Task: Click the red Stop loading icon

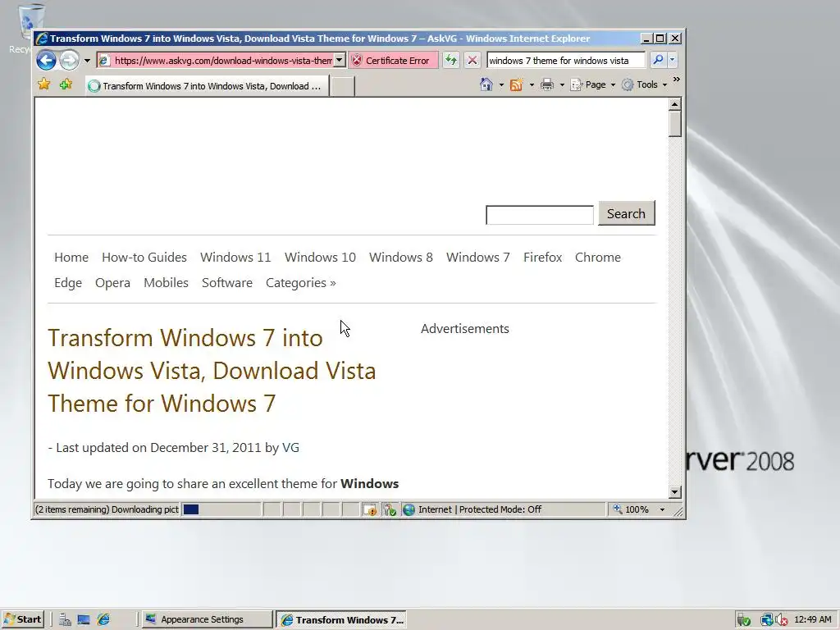Action: [472, 60]
